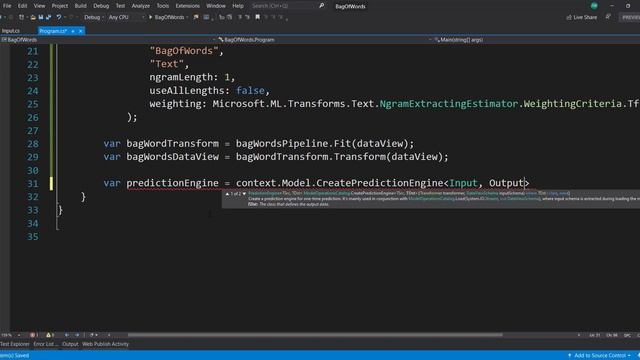640x360 pixels.
Task: Click the error count indicator icon
Action: [32, 335]
